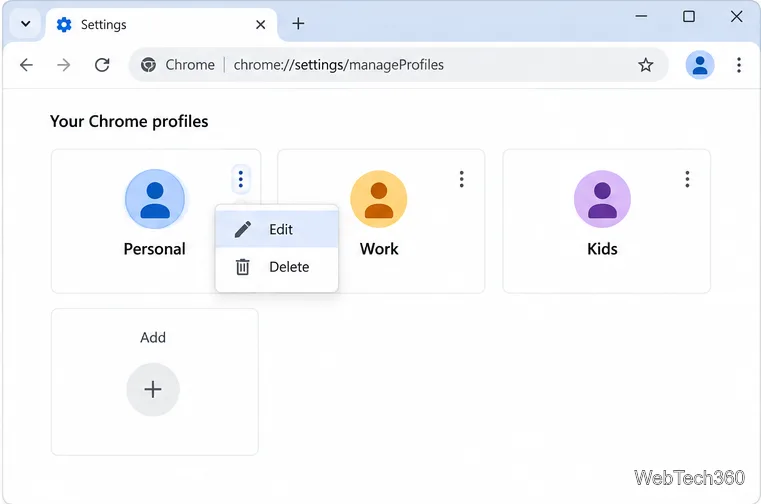
Task: Reload the page with the refresh icon
Action: [102, 65]
